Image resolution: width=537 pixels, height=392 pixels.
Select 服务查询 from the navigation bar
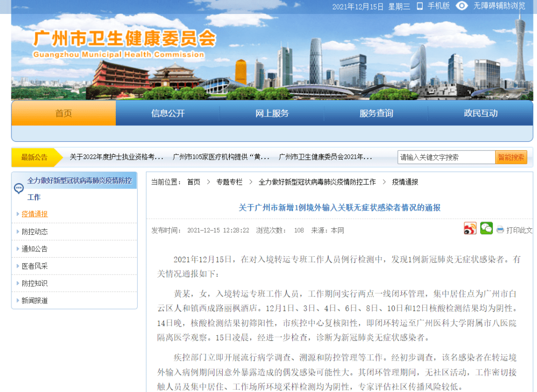(x=376, y=113)
